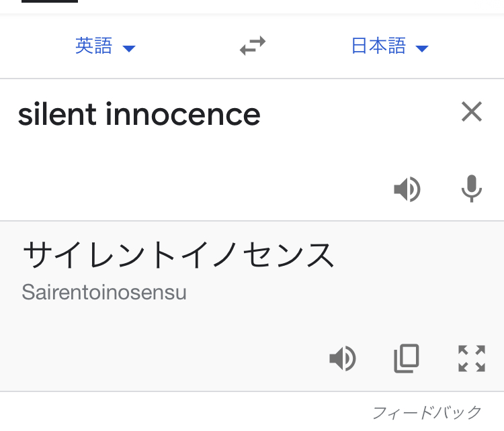Click the word "silent" in the input
This screenshot has height=431, width=504.
[58, 115]
